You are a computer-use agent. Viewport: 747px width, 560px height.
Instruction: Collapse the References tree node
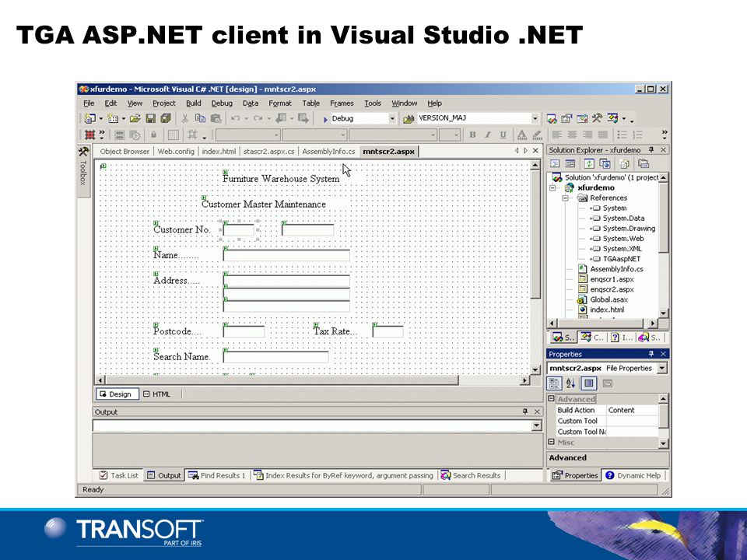tap(565, 198)
